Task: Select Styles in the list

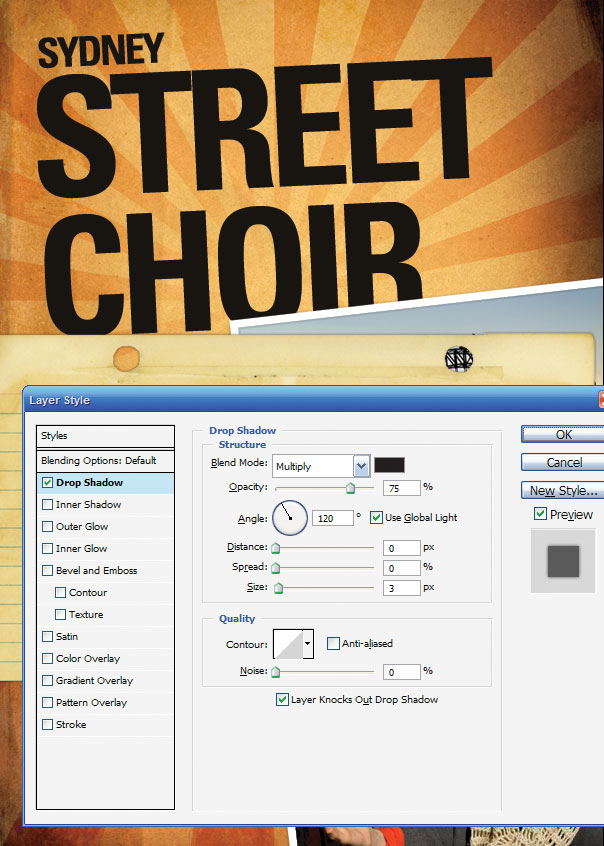Action: coord(105,436)
